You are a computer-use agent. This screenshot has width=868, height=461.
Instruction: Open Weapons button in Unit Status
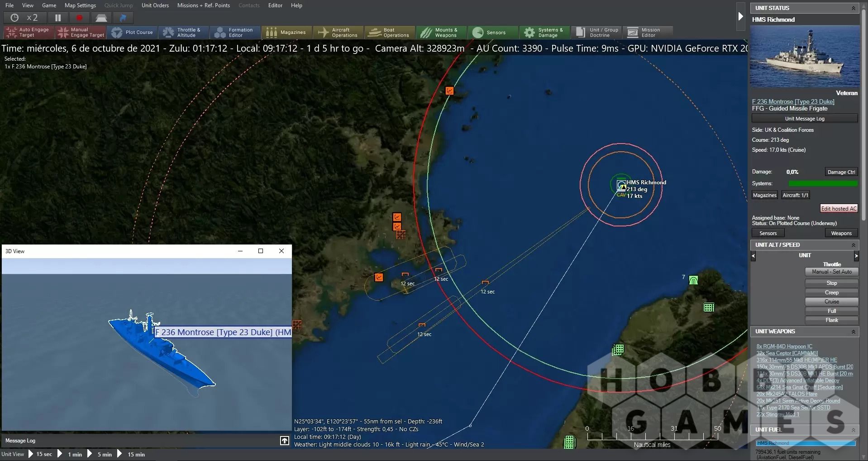tap(841, 233)
